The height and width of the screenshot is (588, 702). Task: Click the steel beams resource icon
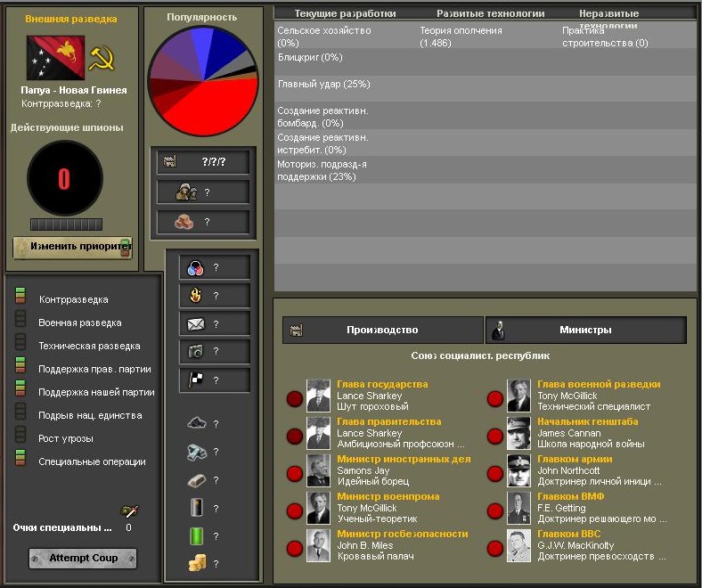pyautogui.click(x=197, y=452)
